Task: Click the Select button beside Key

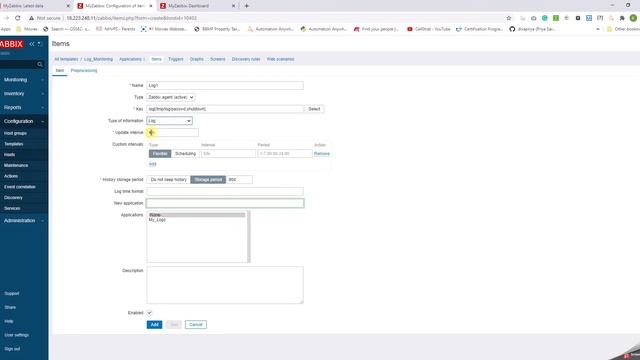Action: 314,109
